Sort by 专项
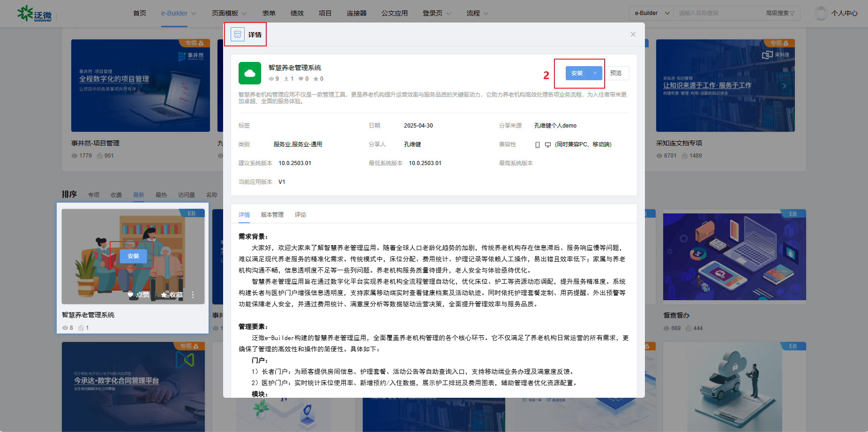Image resolution: width=868 pixels, height=432 pixels. (94, 195)
